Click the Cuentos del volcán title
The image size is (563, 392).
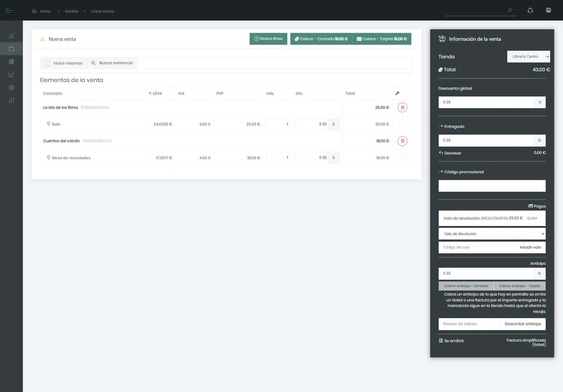click(x=62, y=141)
